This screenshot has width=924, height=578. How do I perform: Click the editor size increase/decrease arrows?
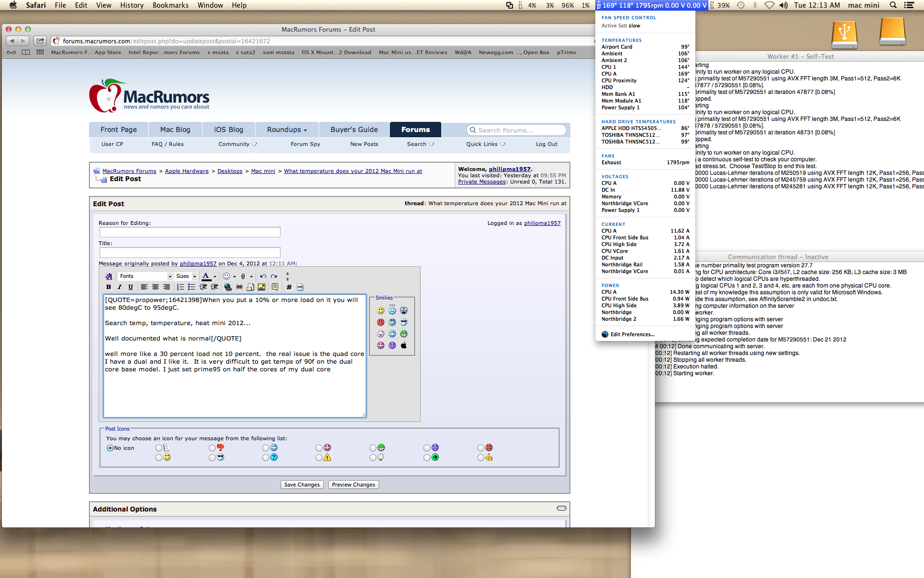pos(287,276)
